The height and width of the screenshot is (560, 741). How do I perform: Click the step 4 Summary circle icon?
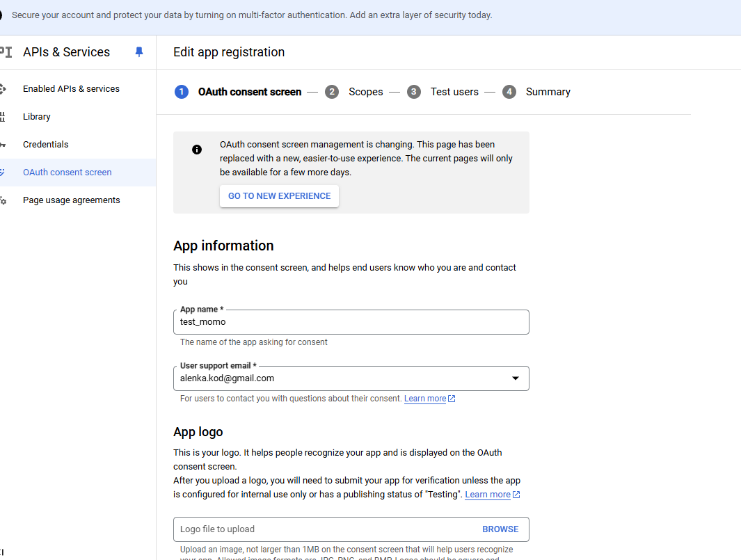[509, 92]
